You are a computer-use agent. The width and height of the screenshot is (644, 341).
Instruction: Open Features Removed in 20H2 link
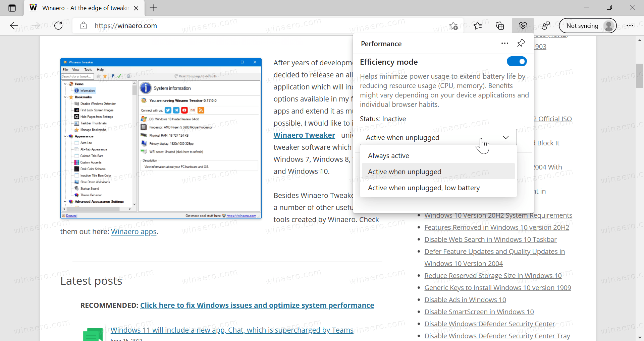pos(497,227)
